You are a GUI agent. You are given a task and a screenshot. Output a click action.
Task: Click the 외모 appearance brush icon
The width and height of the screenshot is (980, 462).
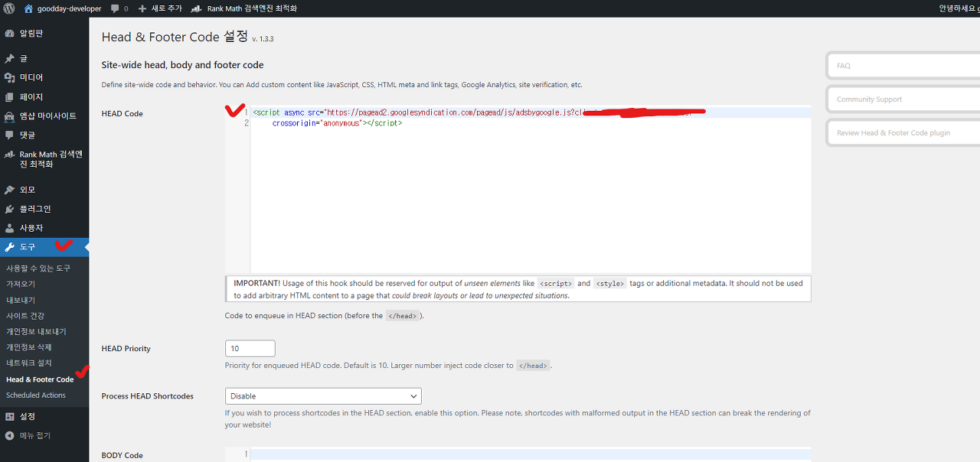tap(9, 190)
